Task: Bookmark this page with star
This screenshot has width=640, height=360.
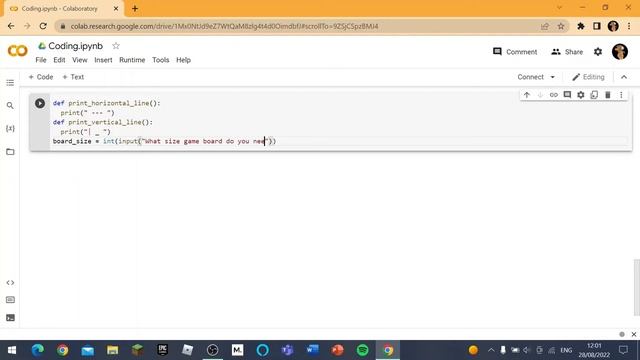Action: click(561, 26)
